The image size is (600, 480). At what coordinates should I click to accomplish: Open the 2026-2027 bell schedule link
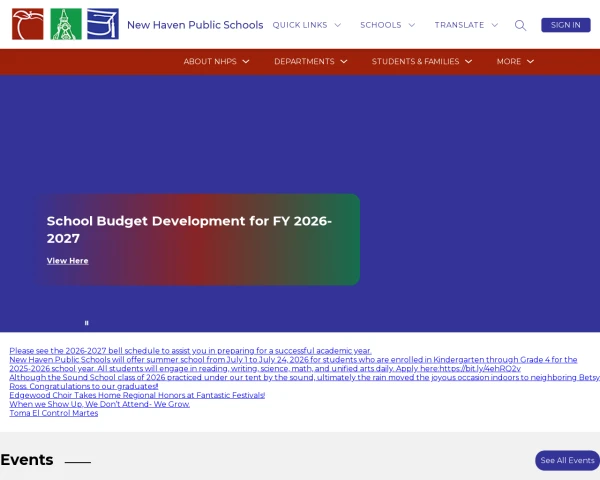(x=190, y=351)
